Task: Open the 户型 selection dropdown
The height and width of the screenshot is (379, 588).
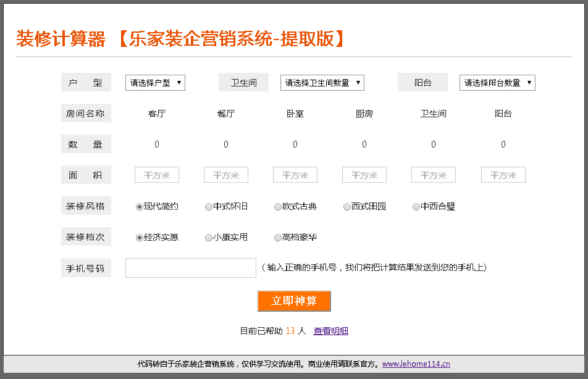Action: pos(155,83)
